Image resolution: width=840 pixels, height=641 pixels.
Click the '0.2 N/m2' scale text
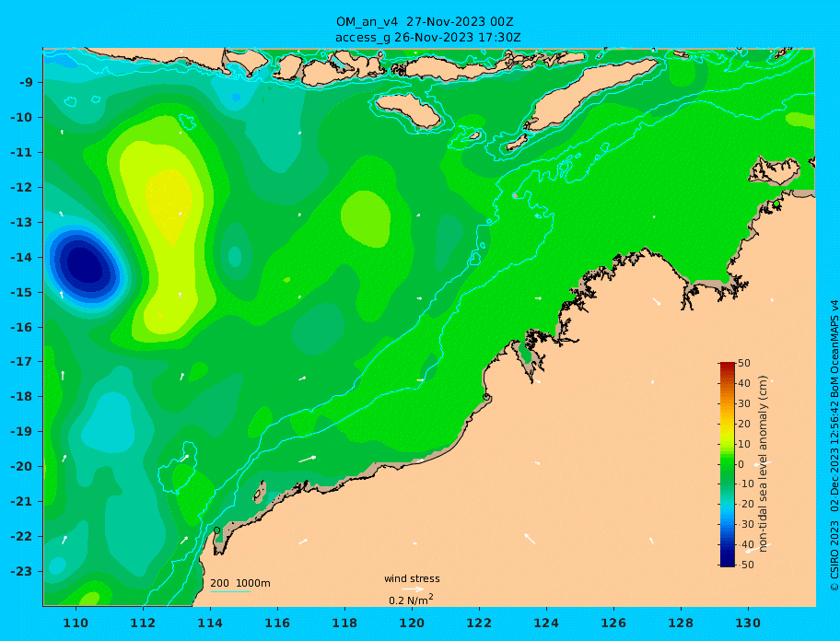coord(411,600)
